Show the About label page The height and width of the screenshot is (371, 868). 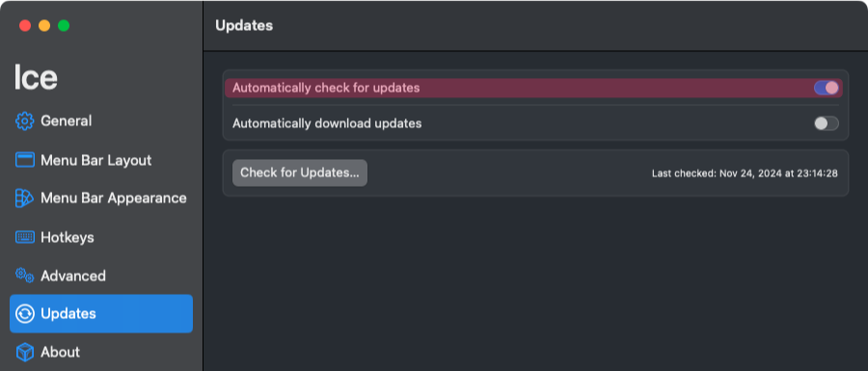(61, 352)
